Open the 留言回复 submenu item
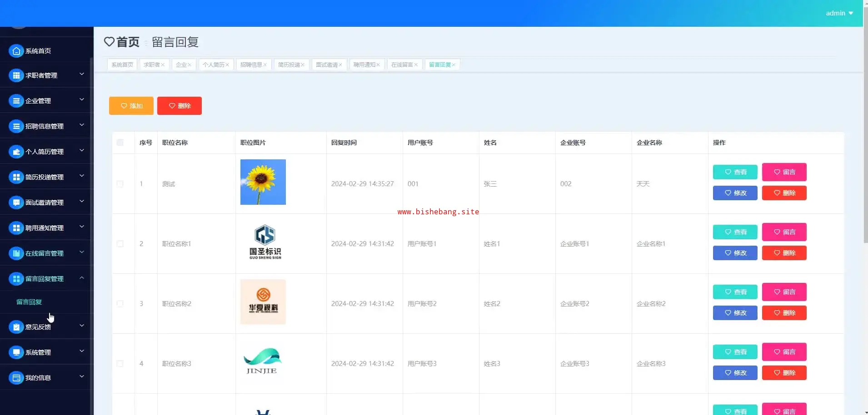The height and width of the screenshot is (415, 868). pyautogui.click(x=29, y=302)
